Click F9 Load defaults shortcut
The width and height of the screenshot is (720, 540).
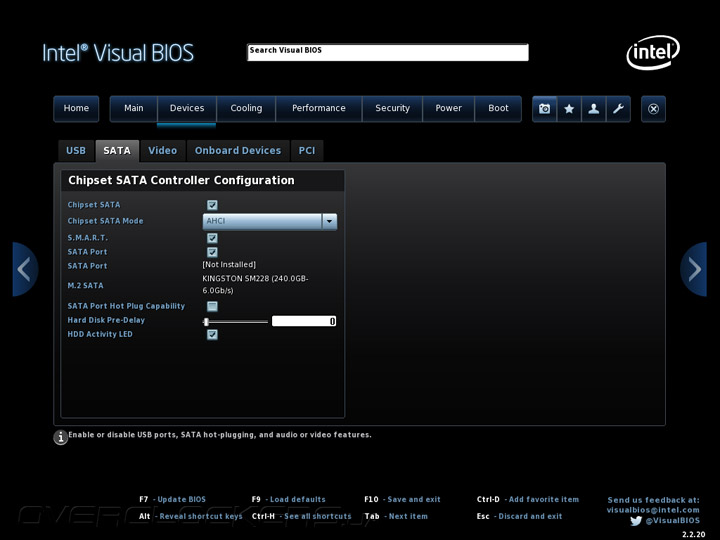click(288, 500)
